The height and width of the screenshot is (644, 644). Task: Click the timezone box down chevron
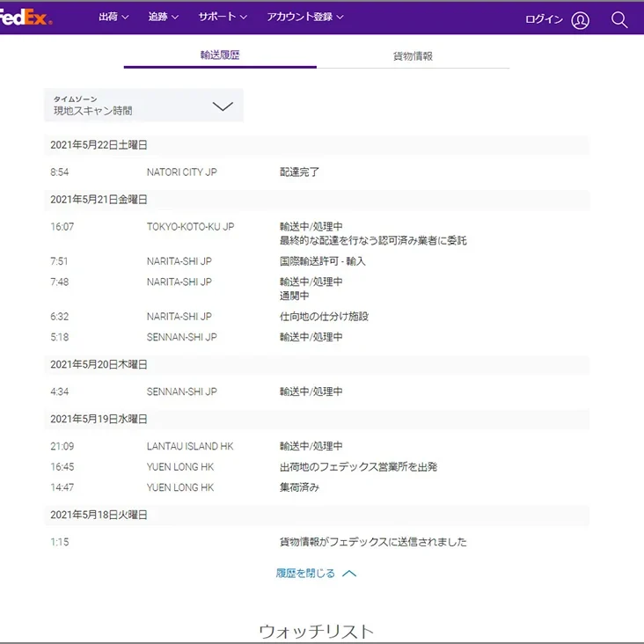coord(223,106)
